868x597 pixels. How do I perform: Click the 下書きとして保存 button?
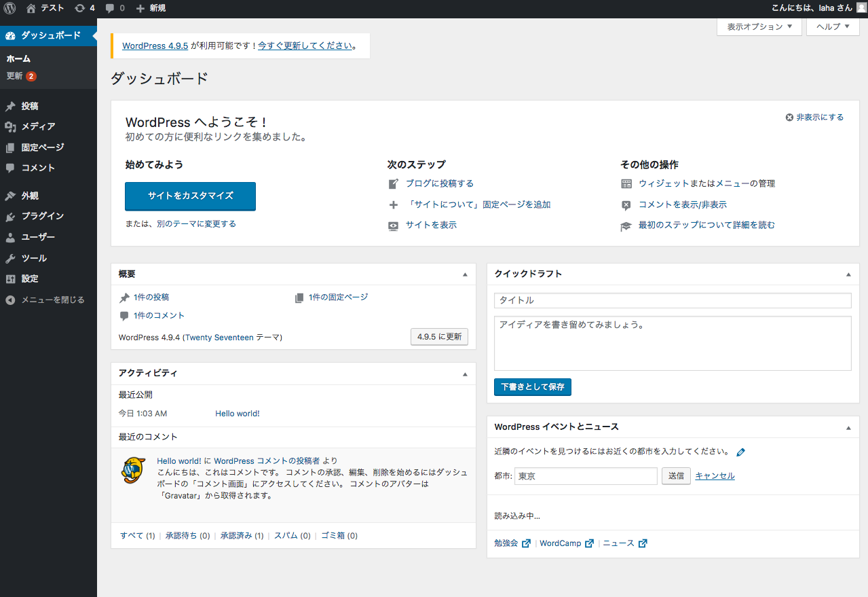(533, 387)
